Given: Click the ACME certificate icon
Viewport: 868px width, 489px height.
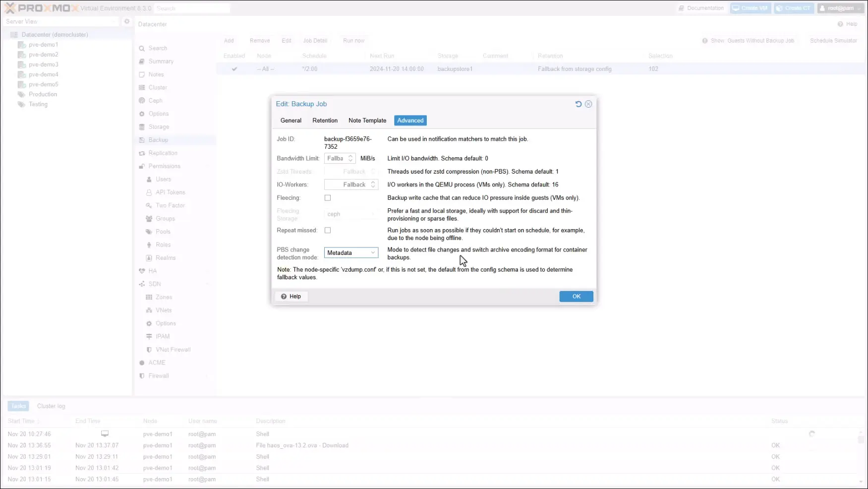Looking at the screenshot, I should click(142, 363).
